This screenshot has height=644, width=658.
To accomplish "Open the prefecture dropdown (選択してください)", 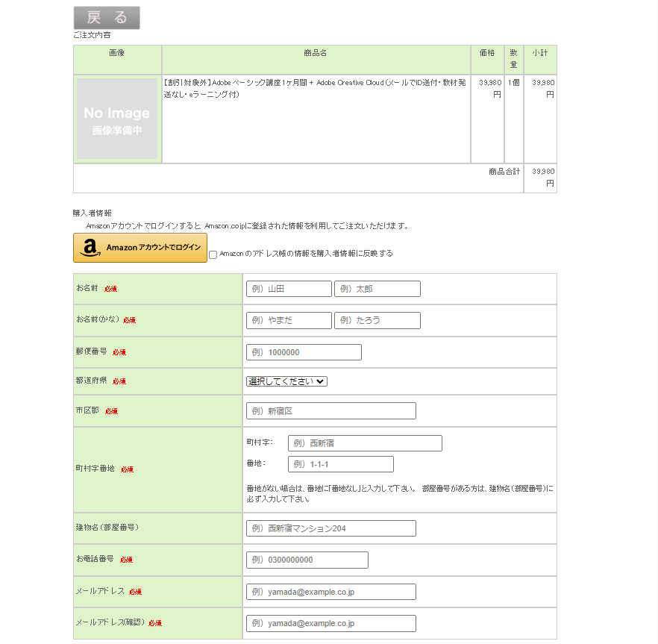I will click(x=286, y=381).
